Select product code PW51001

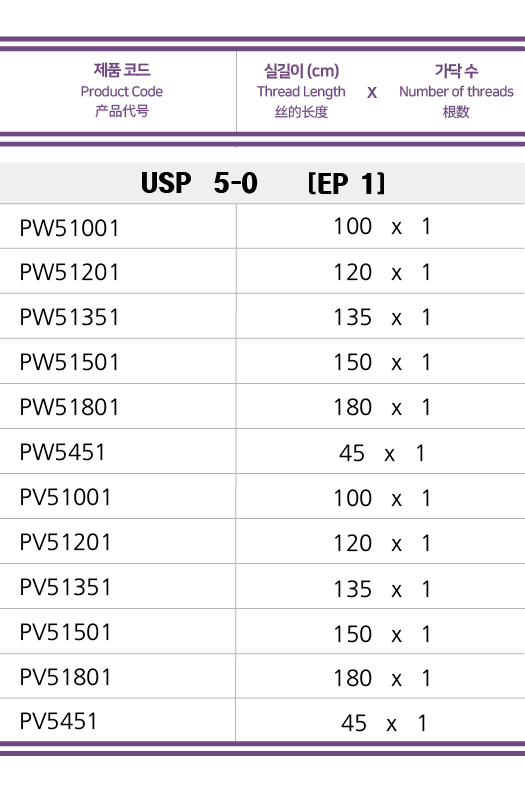[69, 228]
